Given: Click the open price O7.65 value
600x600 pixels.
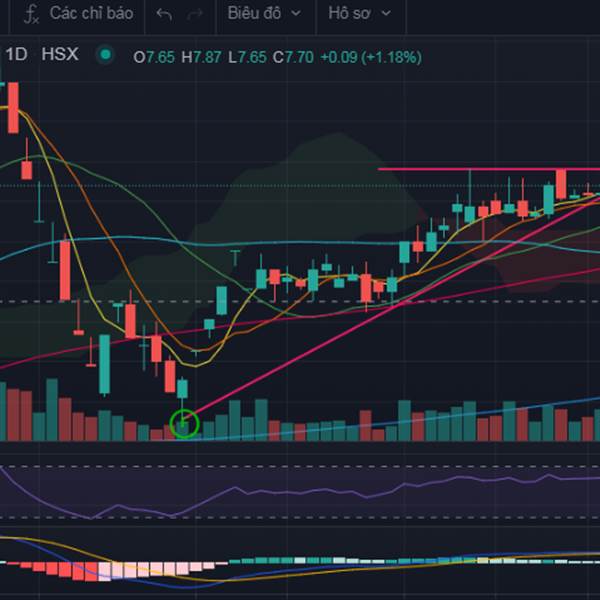Looking at the screenshot, I should (x=154, y=57).
